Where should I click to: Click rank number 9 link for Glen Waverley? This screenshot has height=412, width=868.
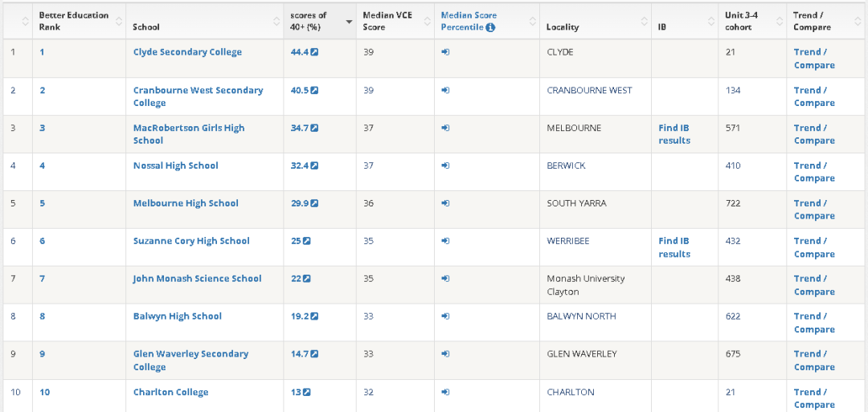pos(43,354)
